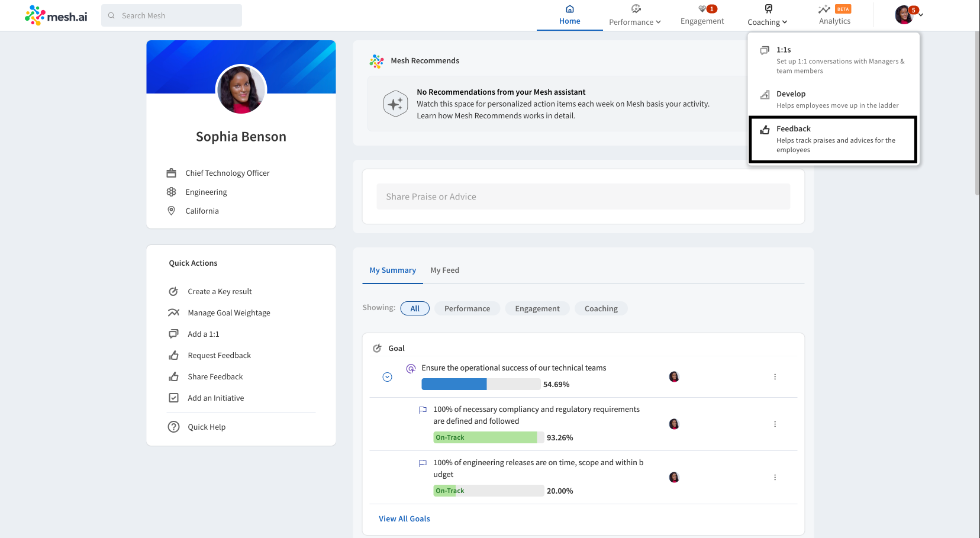The width and height of the screenshot is (980, 538).
Task: Open the user avatar in top bar
Action: (904, 15)
